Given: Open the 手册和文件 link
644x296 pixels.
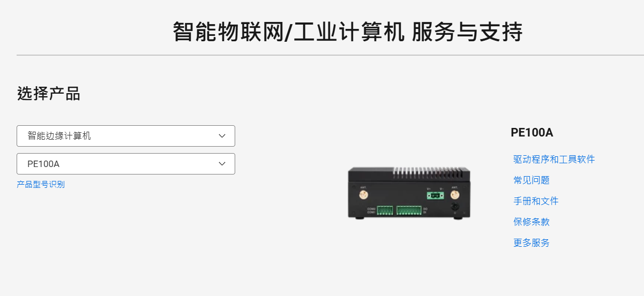Looking at the screenshot, I should [x=536, y=201].
